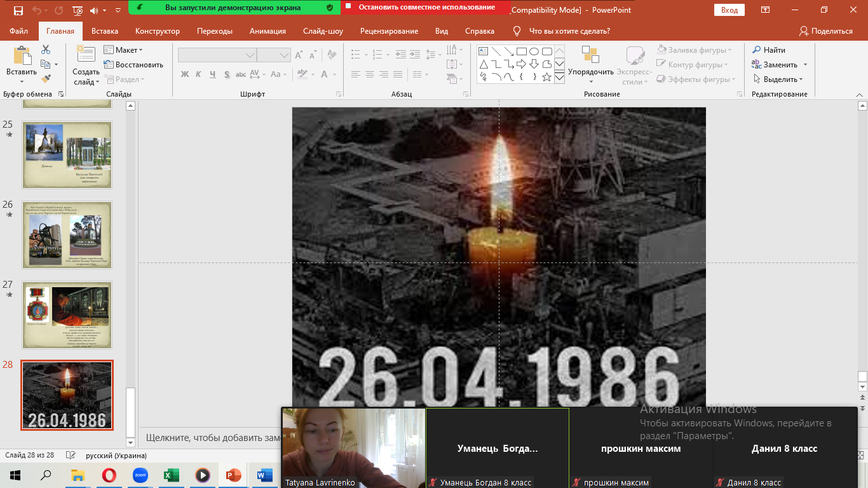The image size is (868, 488).
Task: Select slide 25 thumbnail
Action: pos(67,155)
